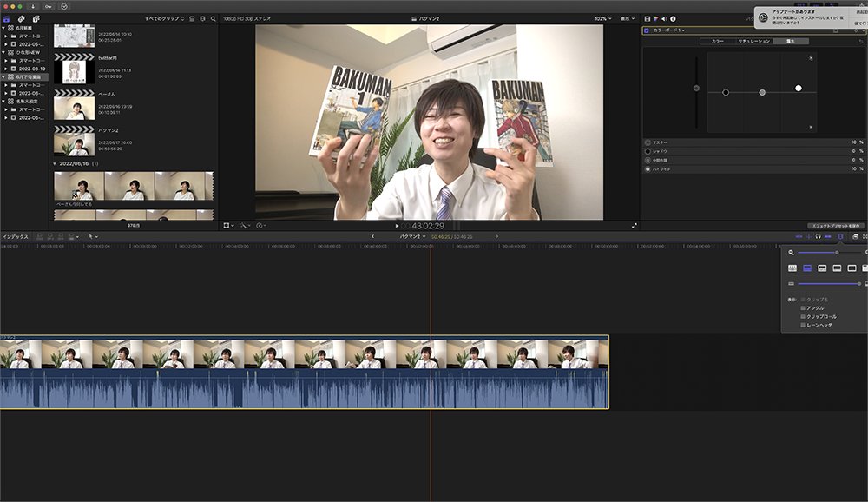Choose small waveform large filmstrip appearance
This screenshot has height=502, width=868.
[x=837, y=268]
